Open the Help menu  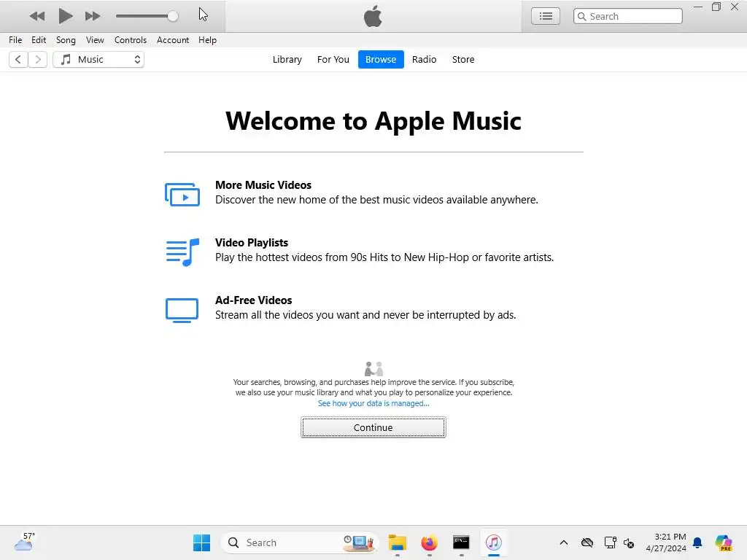[207, 40]
